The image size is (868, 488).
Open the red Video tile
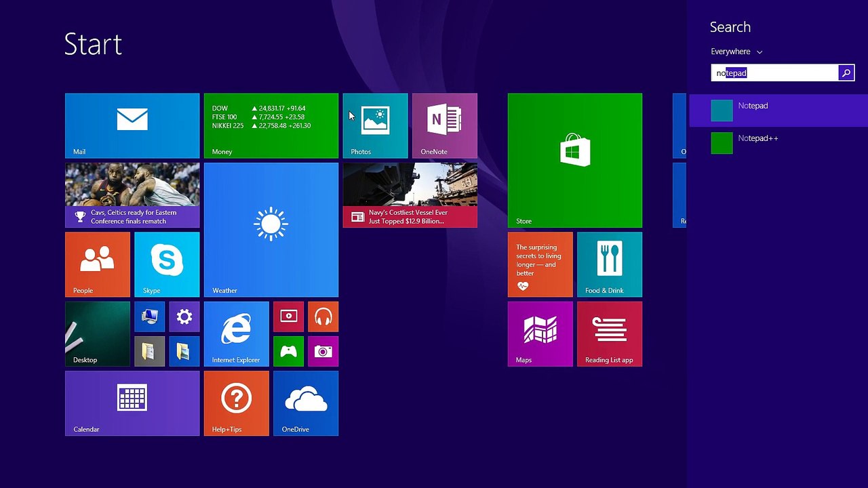click(288, 317)
